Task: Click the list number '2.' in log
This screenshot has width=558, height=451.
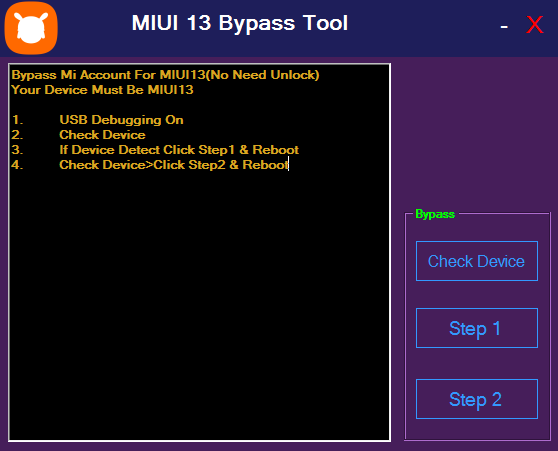Action: [17, 135]
